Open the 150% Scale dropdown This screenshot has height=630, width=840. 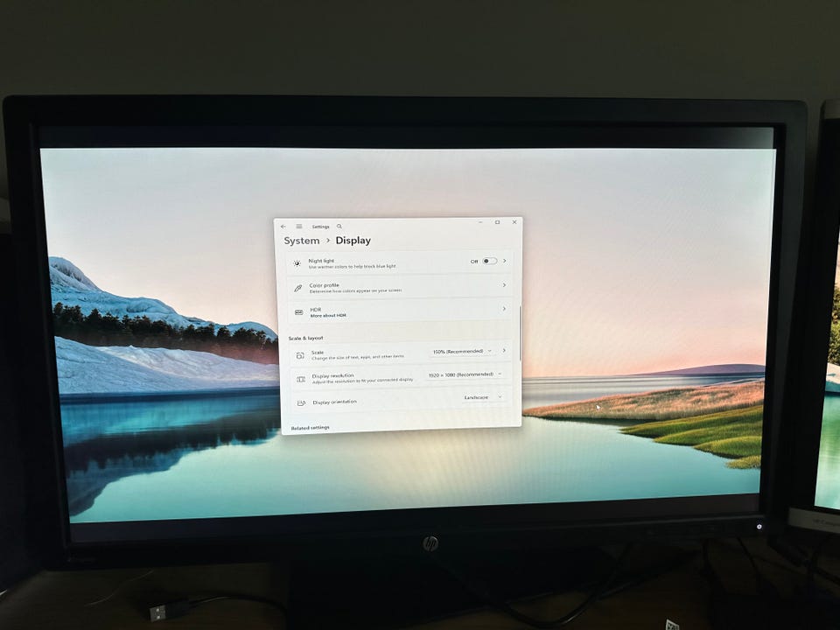coord(462,352)
